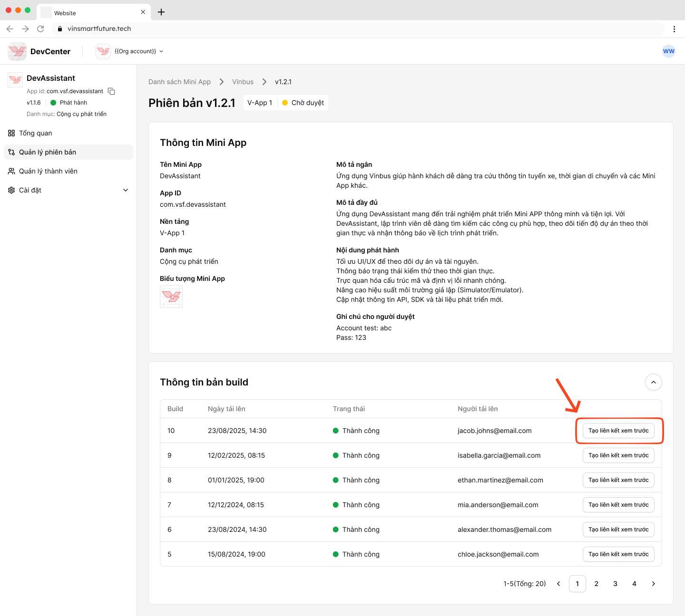
Task: Create preview link for build 5
Action: (x=618, y=554)
